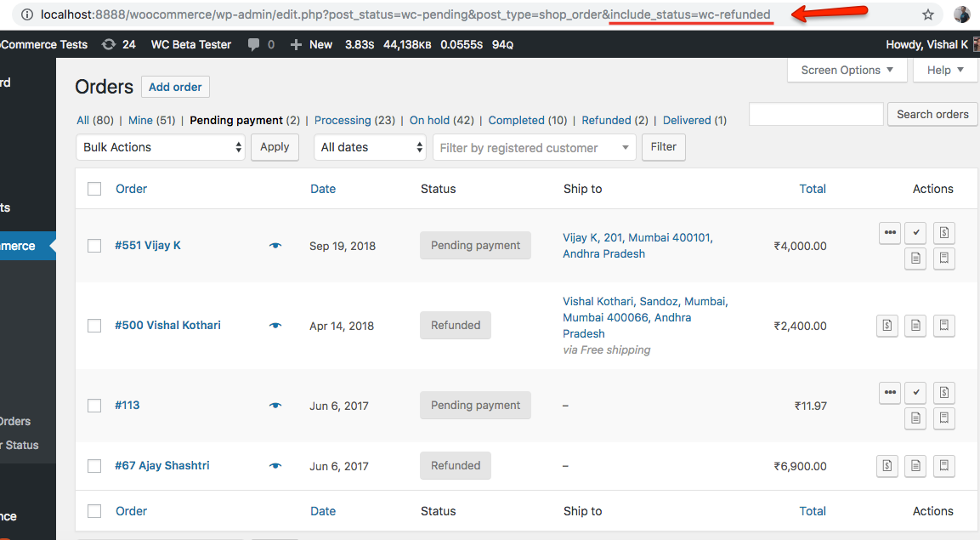980x540 pixels.
Task: Focus the search orders text field
Action: click(816, 114)
